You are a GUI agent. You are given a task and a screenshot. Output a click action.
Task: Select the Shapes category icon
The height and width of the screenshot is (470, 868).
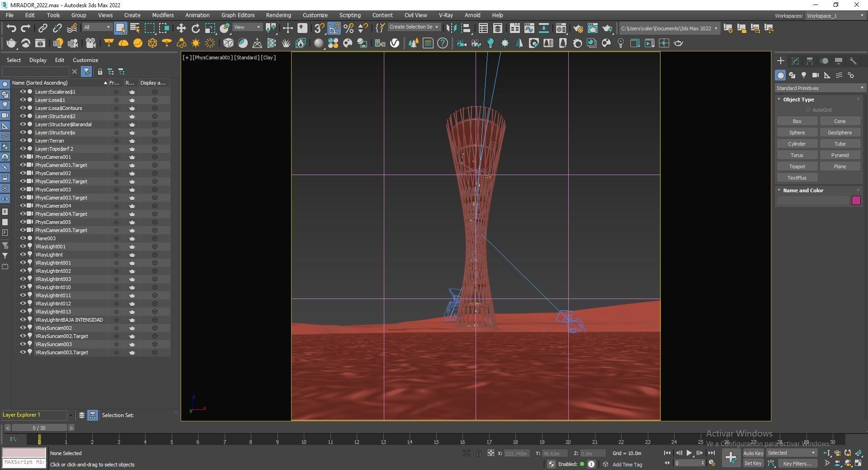coord(792,75)
